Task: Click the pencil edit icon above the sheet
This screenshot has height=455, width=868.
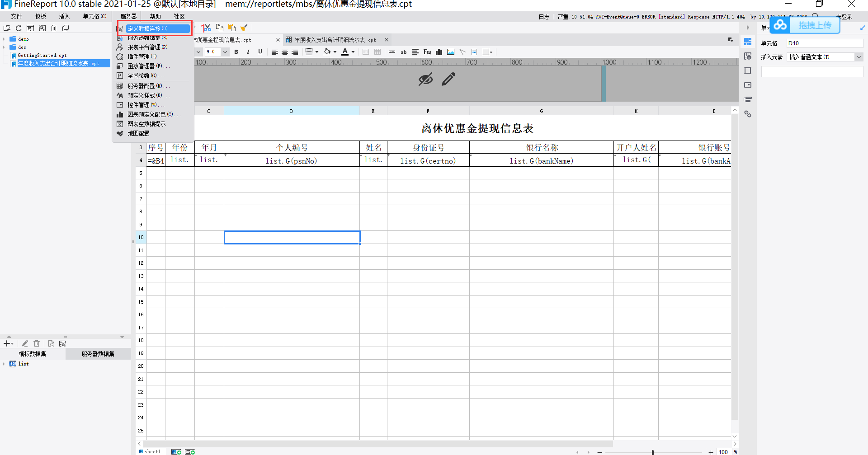Action: tap(448, 80)
